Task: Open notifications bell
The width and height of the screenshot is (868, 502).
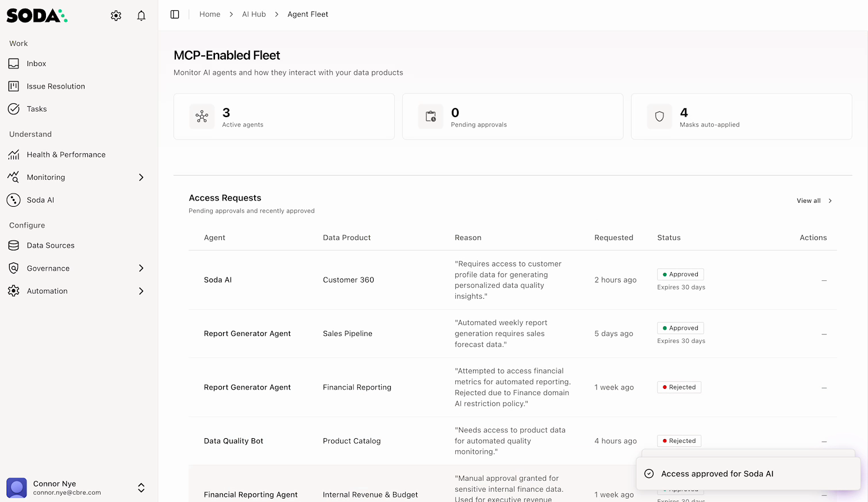Action: click(141, 16)
